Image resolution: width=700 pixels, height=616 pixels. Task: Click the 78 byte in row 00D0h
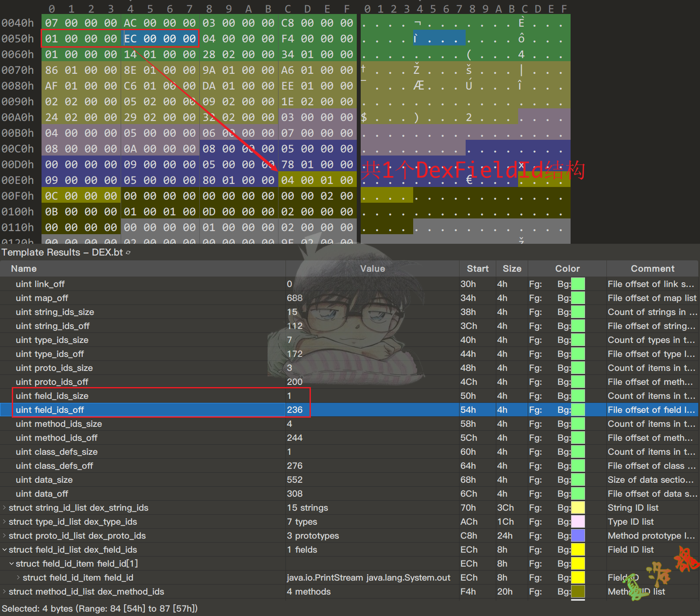[x=288, y=165]
